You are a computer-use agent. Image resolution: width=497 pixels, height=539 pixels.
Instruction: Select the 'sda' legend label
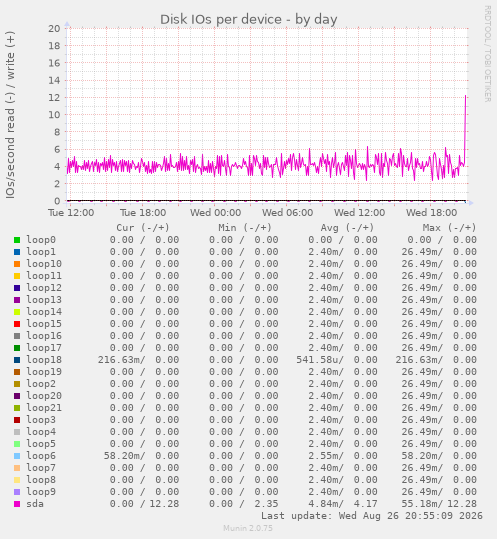coord(35,504)
